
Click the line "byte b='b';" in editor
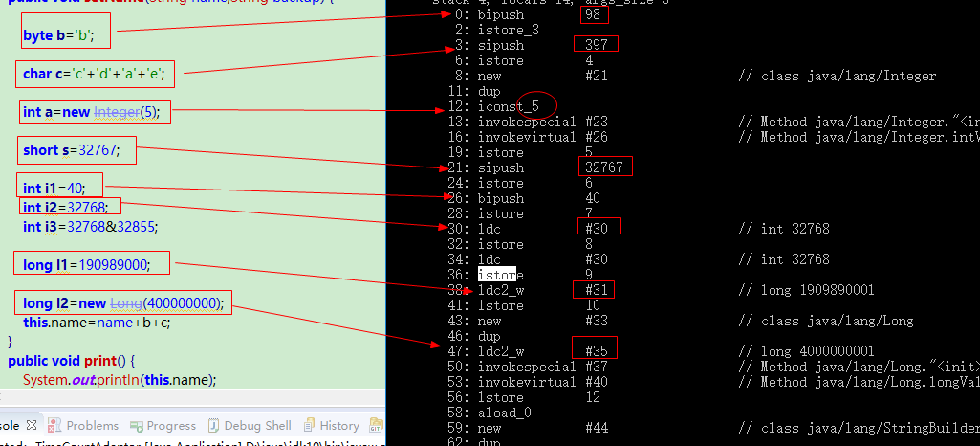click(x=58, y=35)
